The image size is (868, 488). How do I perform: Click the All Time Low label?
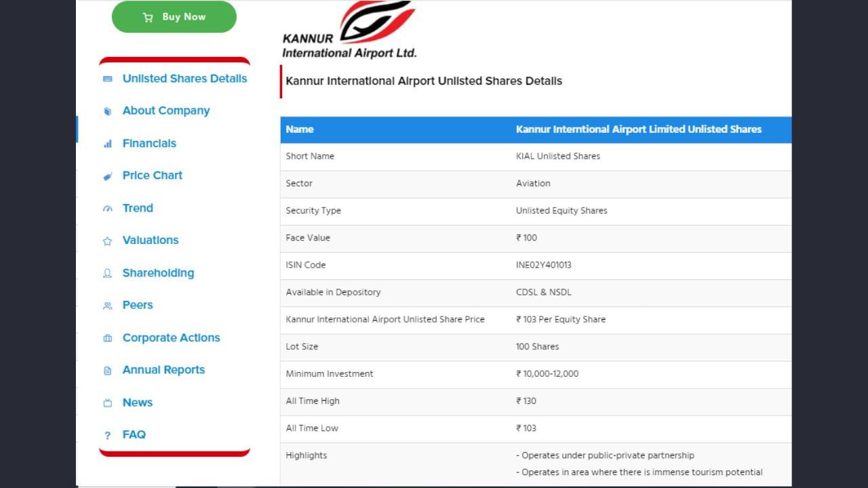312,428
